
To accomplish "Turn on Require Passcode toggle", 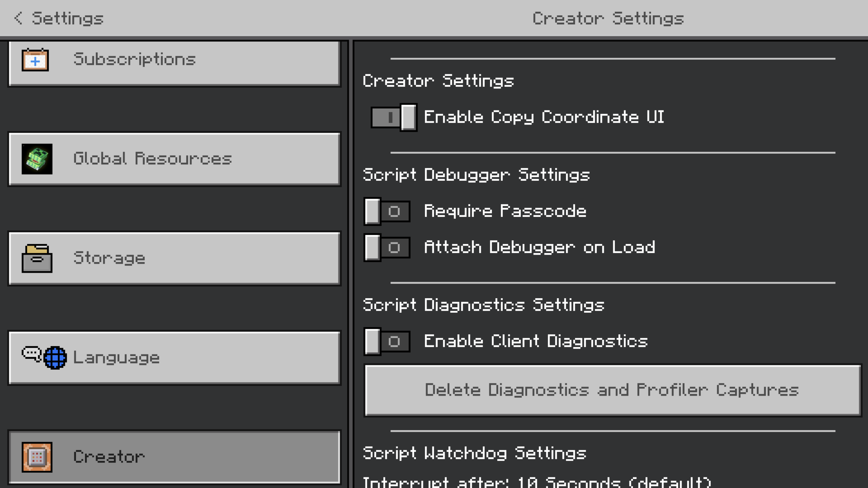I will (387, 211).
